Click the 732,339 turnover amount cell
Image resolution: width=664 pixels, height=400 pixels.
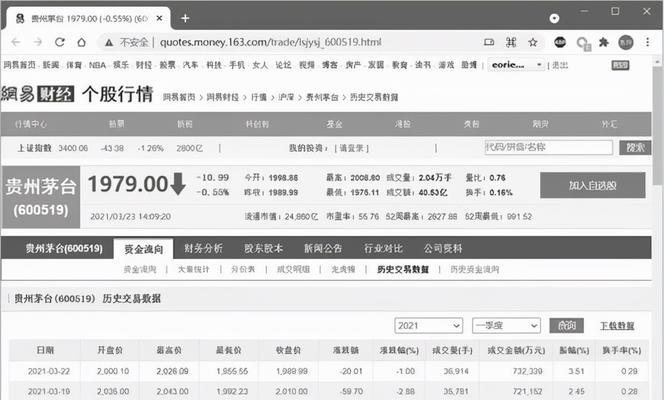click(527, 371)
